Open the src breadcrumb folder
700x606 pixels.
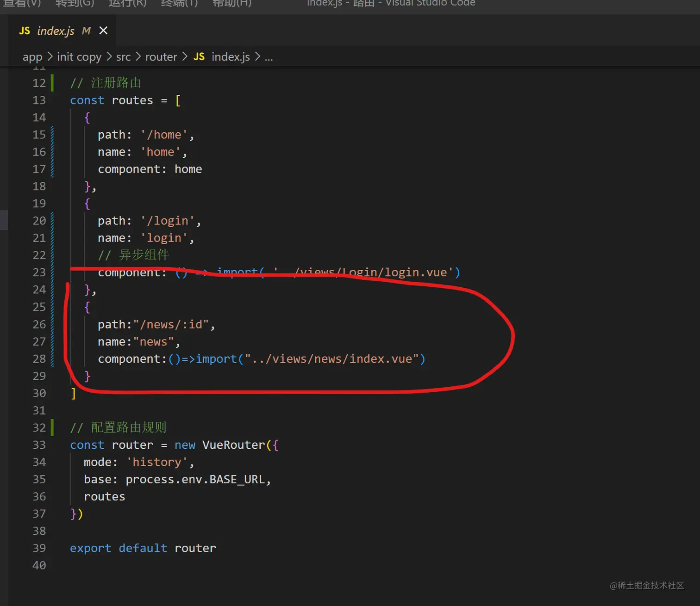point(123,57)
